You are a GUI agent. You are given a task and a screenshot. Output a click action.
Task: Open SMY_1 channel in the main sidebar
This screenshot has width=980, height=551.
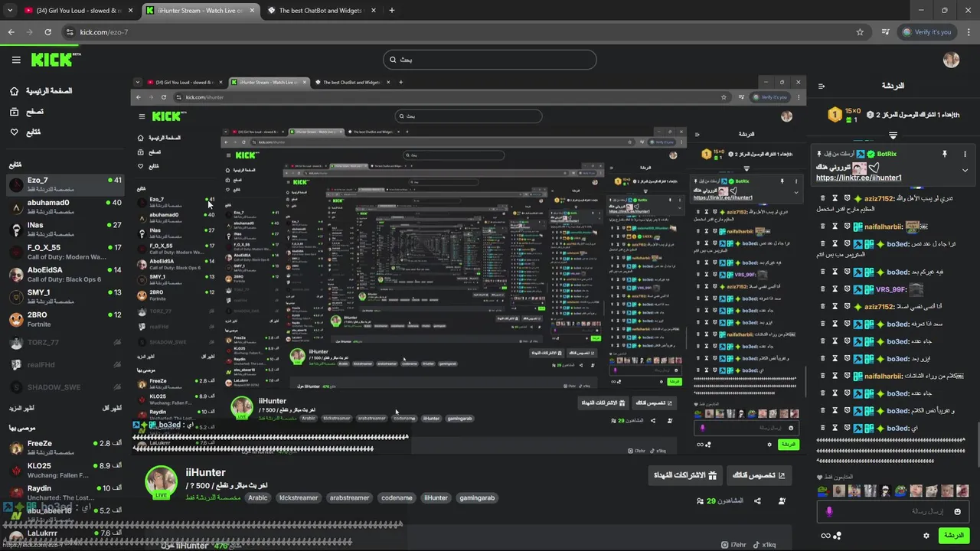(x=65, y=297)
